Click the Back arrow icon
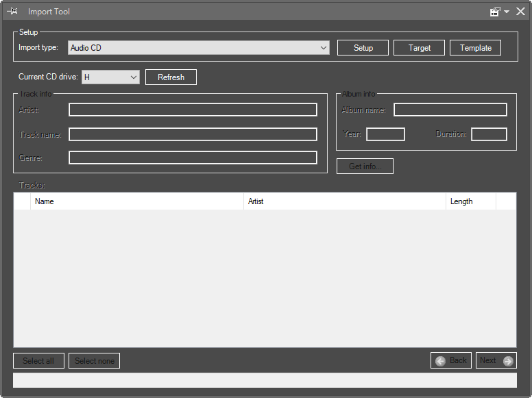The width and height of the screenshot is (532, 398). pos(441,361)
